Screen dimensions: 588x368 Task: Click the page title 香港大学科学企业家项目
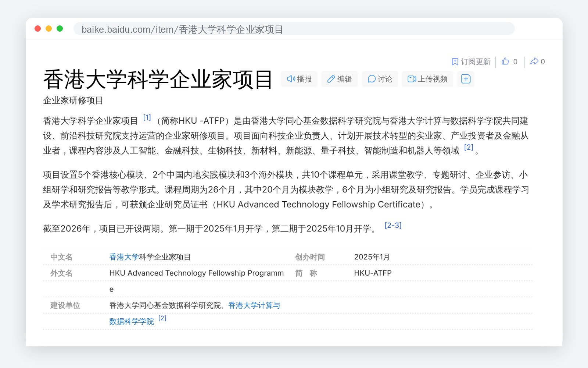158,79
